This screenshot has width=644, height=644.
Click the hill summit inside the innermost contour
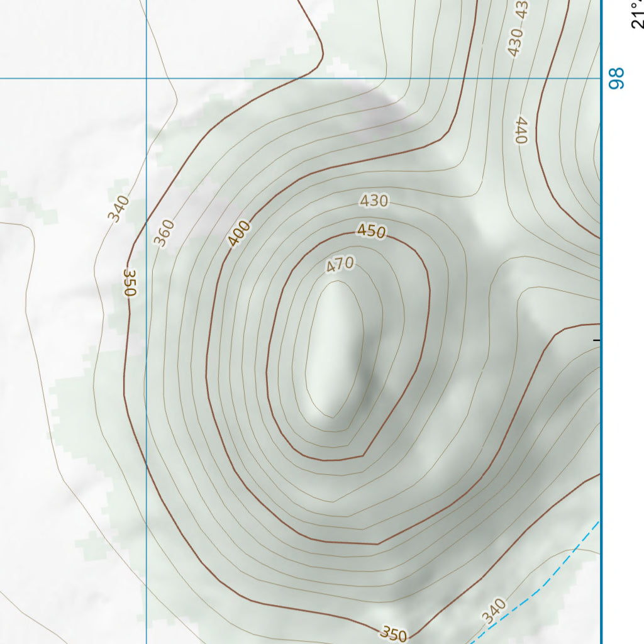coord(335,349)
